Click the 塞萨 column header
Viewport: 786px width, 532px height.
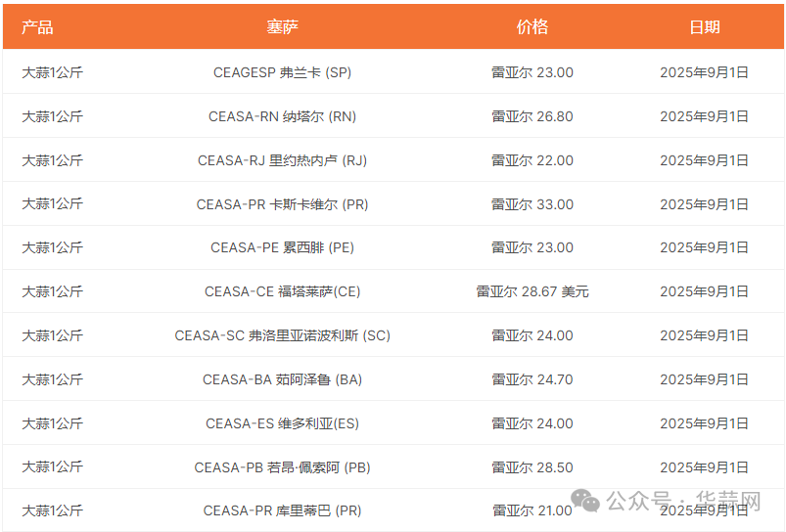282,27
